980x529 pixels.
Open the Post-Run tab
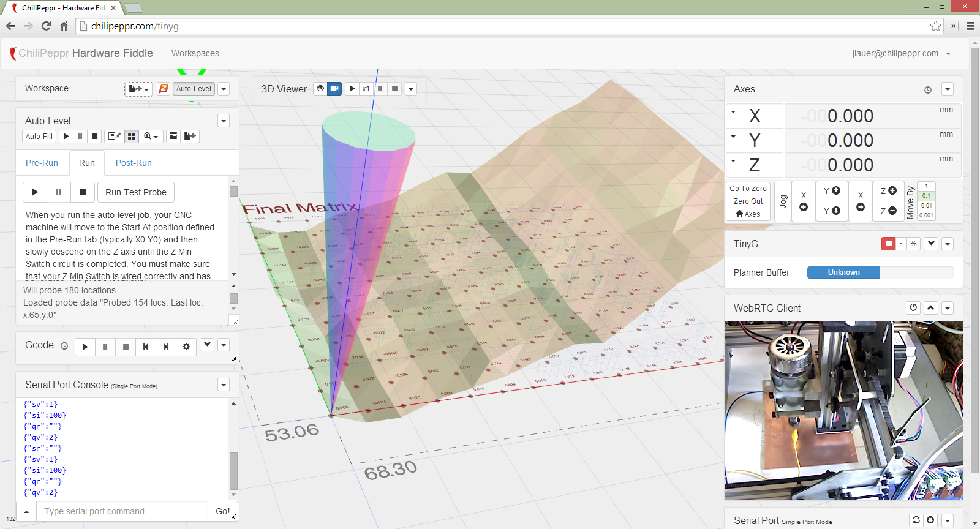tap(134, 163)
